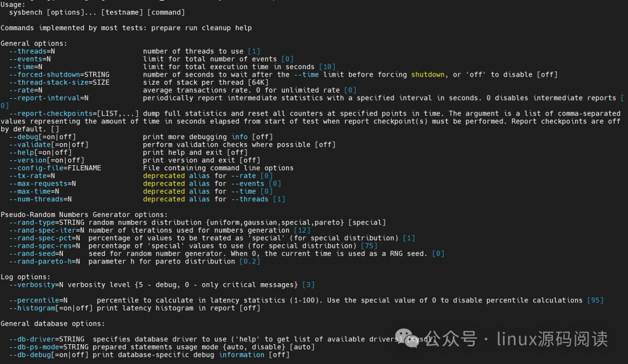The image size is (628, 364).
Task: Click the --rand-type=STRING option
Action: [47, 223]
